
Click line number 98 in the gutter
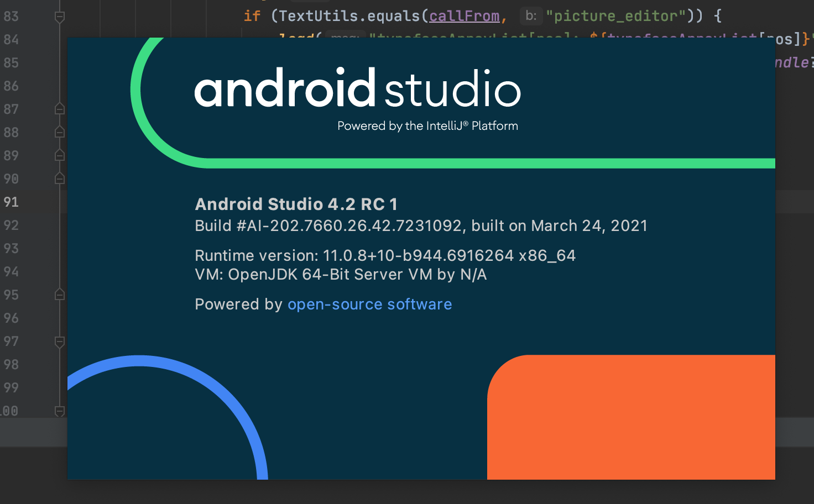(x=11, y=364)
